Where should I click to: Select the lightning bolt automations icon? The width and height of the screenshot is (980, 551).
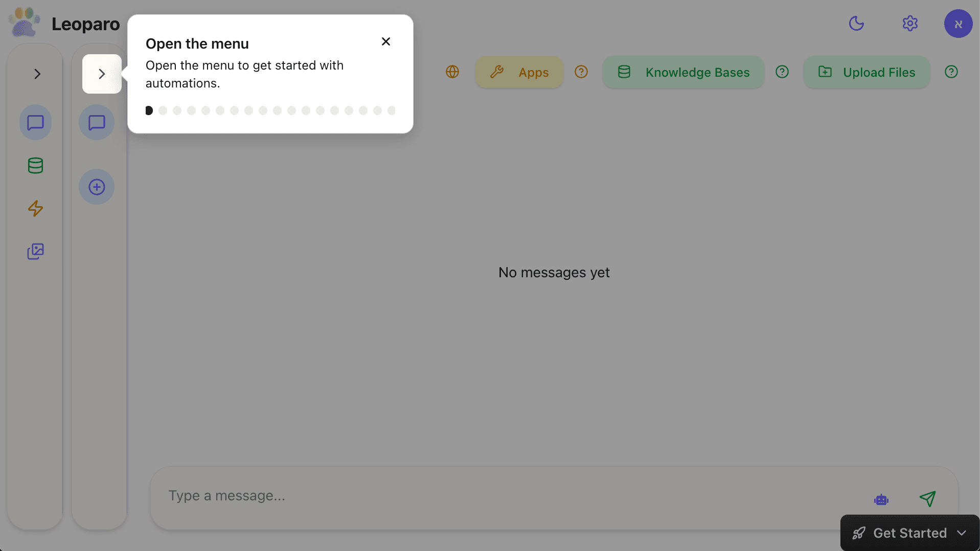[x=35, y=208]
